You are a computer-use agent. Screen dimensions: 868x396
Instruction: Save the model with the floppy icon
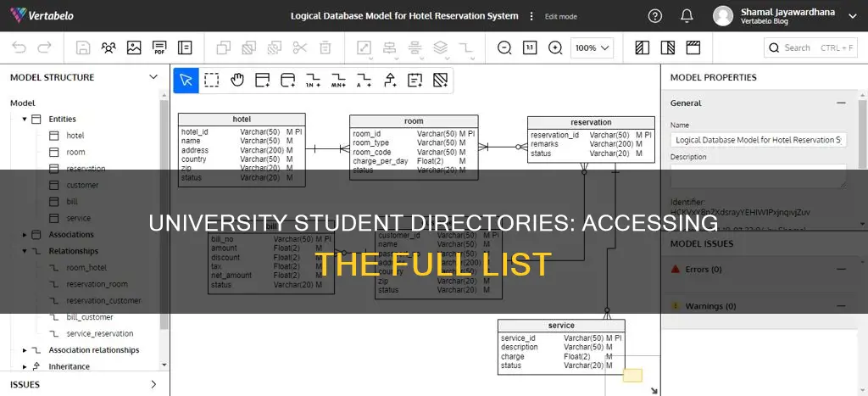pyautogui.click(x=83, y=47)
